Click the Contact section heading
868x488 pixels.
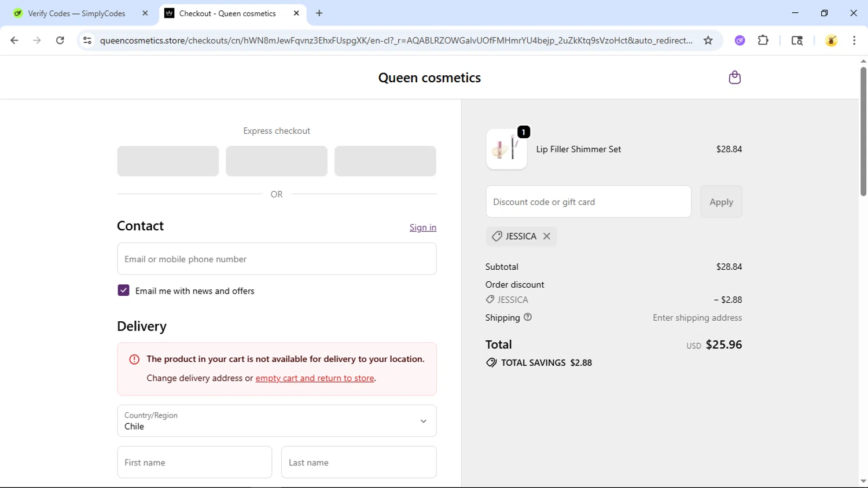click(140, 226)
